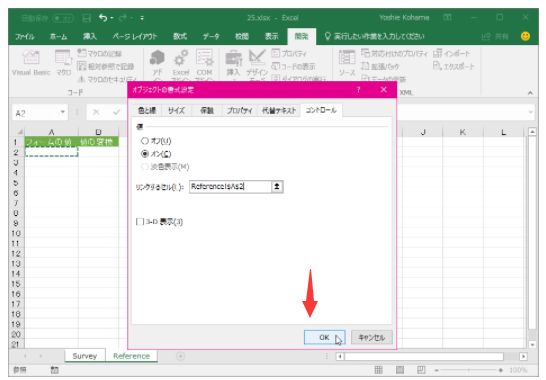Toggle the AutoSave switch

pos(63,18)
